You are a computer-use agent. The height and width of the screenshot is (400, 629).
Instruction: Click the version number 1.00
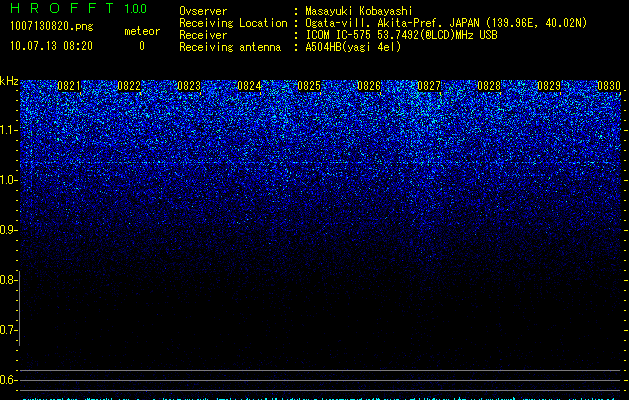[x=136, y=9]
